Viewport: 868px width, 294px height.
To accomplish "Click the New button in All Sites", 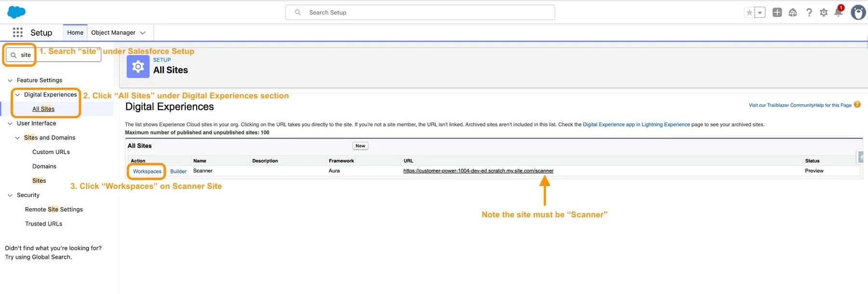I will [x=360, y=146].
